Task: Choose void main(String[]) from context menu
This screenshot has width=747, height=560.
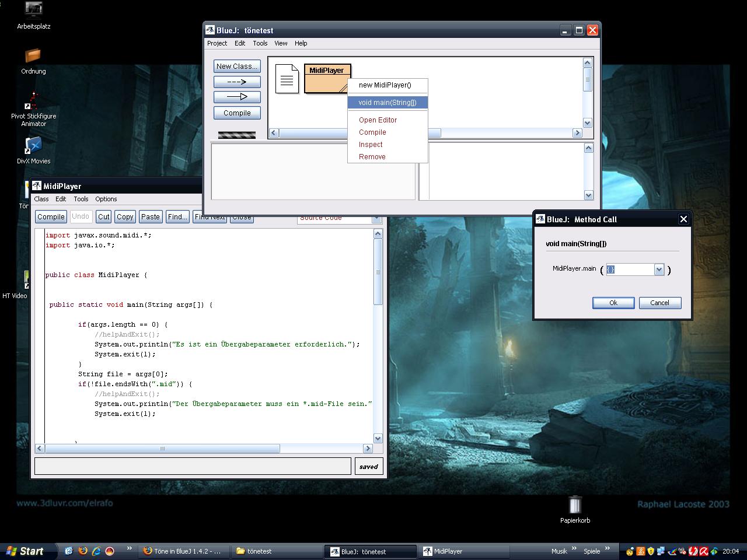Action: pyautogui.click(x=388, y=103)
